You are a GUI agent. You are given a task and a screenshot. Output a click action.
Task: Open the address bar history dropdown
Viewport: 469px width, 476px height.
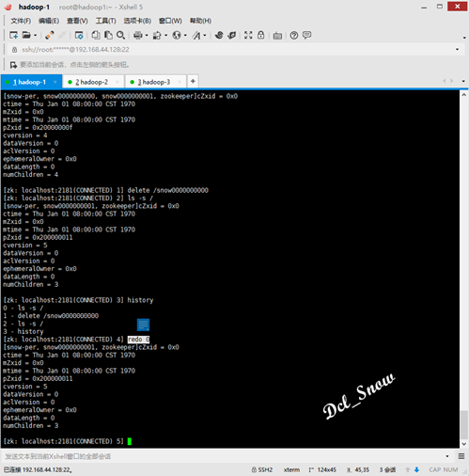pos(457,49)
